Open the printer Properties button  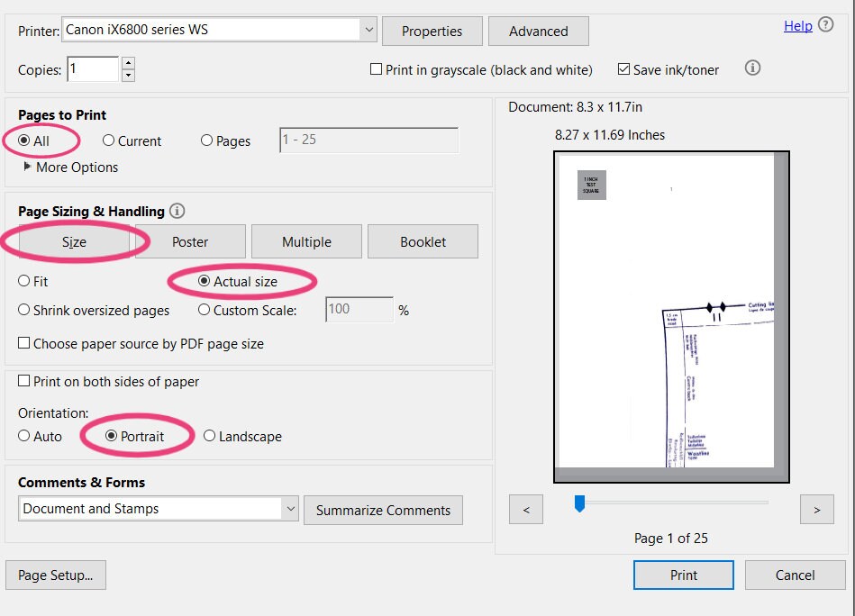432,32
